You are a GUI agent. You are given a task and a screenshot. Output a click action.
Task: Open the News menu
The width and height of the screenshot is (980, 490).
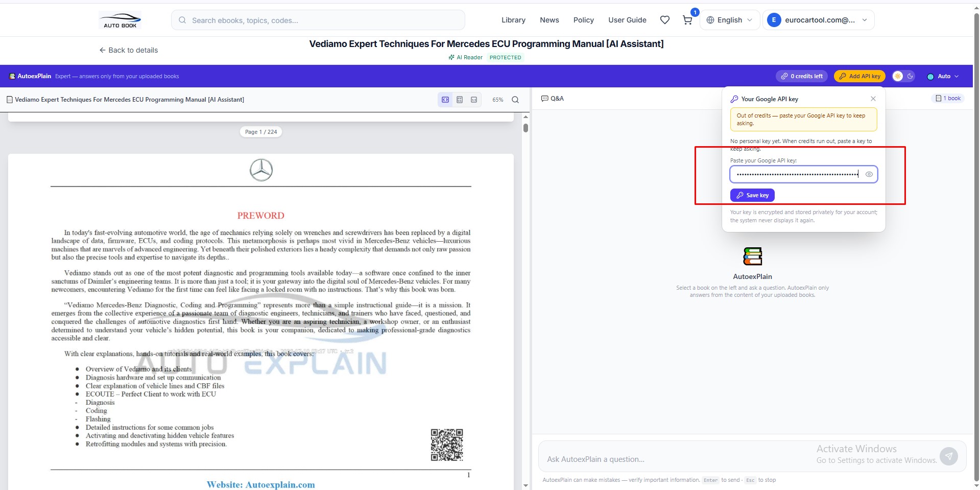(549, 20)
